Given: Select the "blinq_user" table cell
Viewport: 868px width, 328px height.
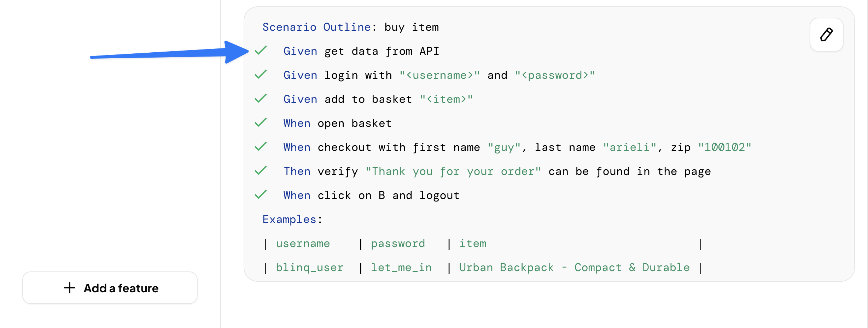Looking at the screenshot, I should [309, 268].
